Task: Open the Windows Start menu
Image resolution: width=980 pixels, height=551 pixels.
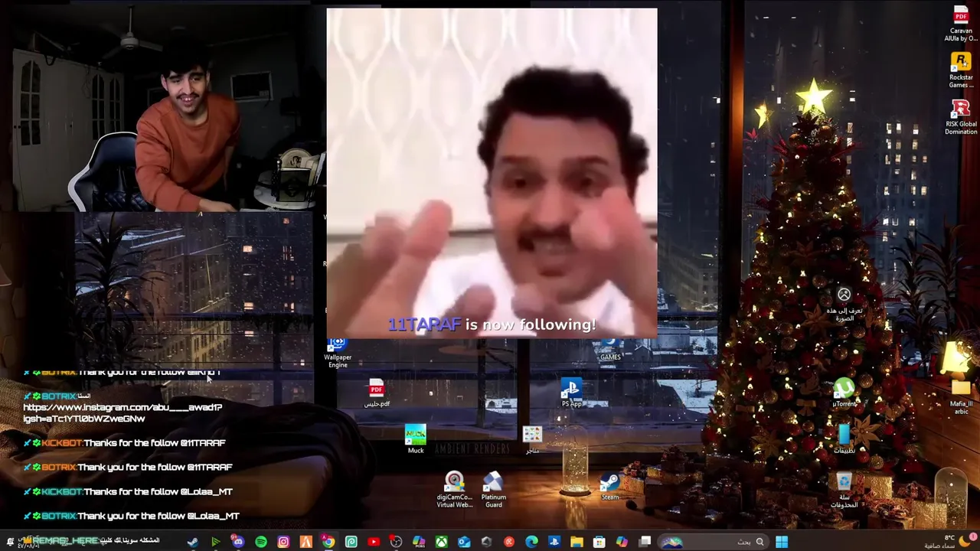Action: point(782,542)
